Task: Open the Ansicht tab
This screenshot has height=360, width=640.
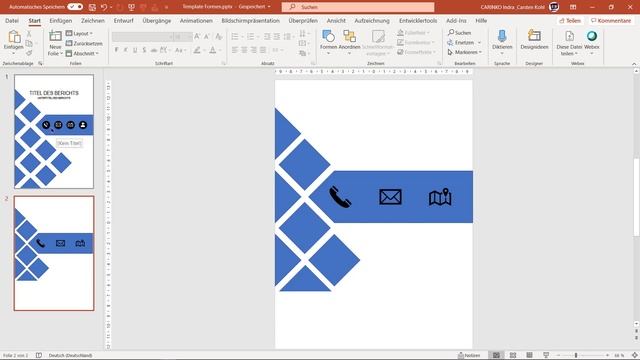Action: click(x=336, y=20)
